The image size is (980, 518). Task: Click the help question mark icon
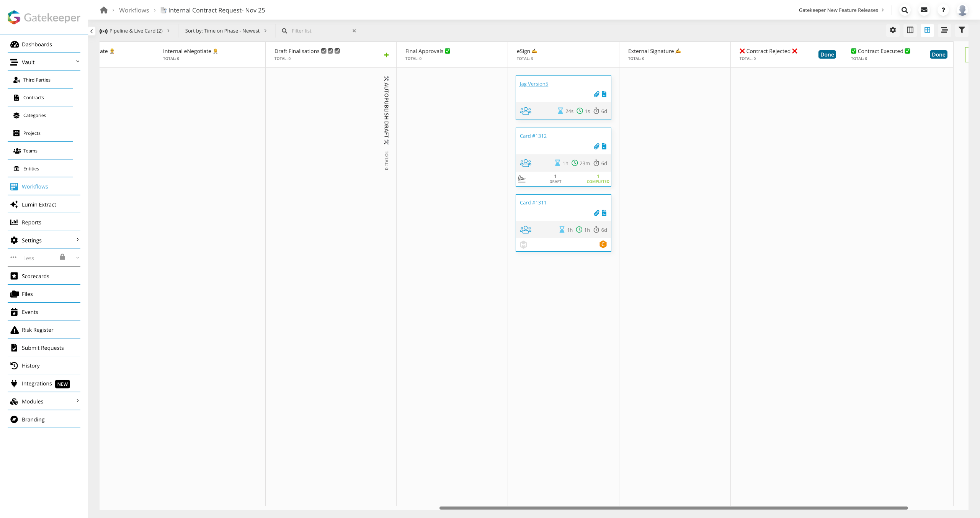(943, 10)
